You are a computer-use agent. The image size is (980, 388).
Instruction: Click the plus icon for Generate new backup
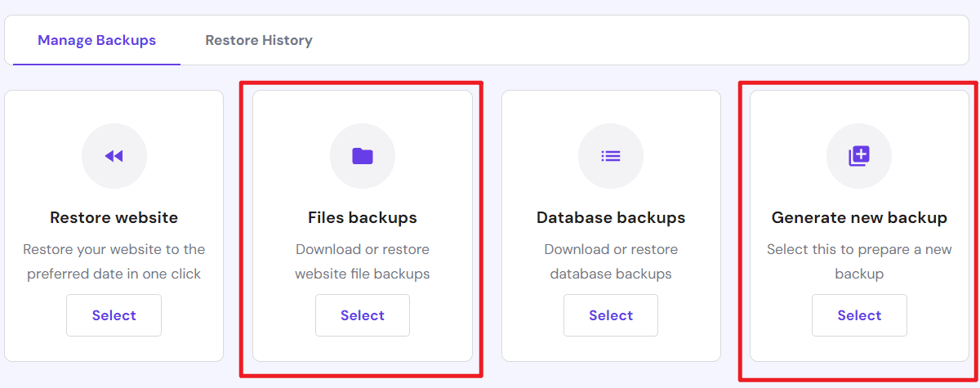[859, 156]
